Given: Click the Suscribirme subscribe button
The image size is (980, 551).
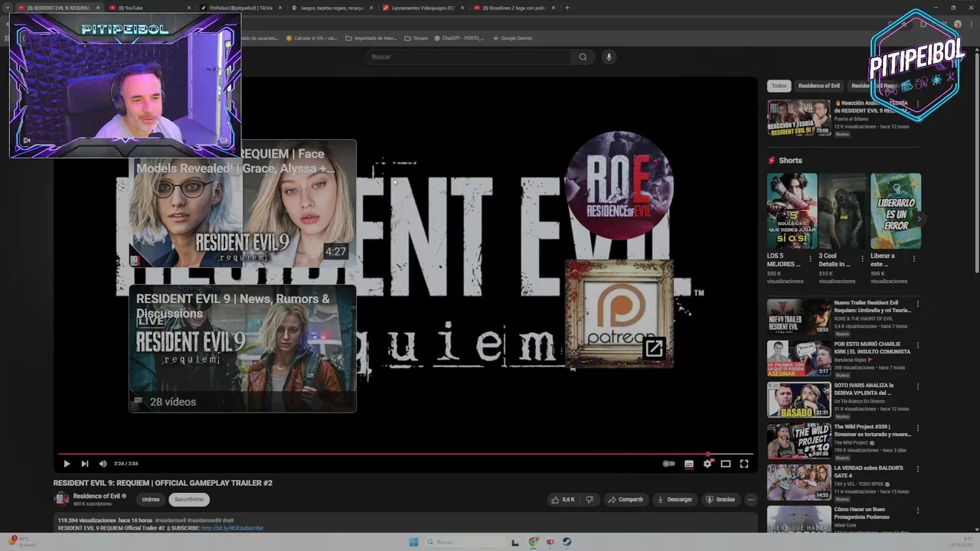Looking at the screenshot, I should [x=189, y=500].
